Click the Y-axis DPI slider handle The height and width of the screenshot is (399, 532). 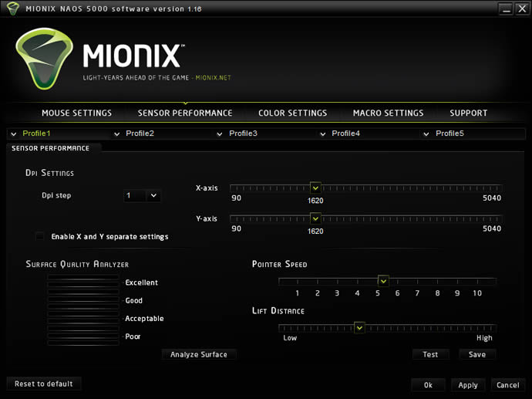315,218
